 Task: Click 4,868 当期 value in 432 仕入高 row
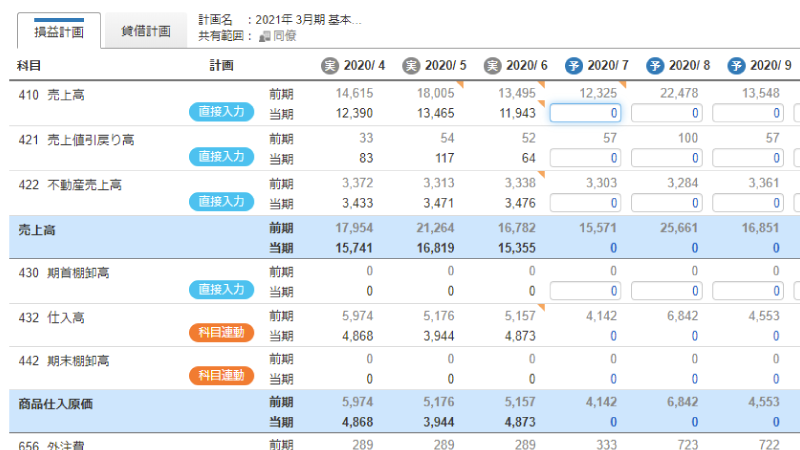pos(357,336)
